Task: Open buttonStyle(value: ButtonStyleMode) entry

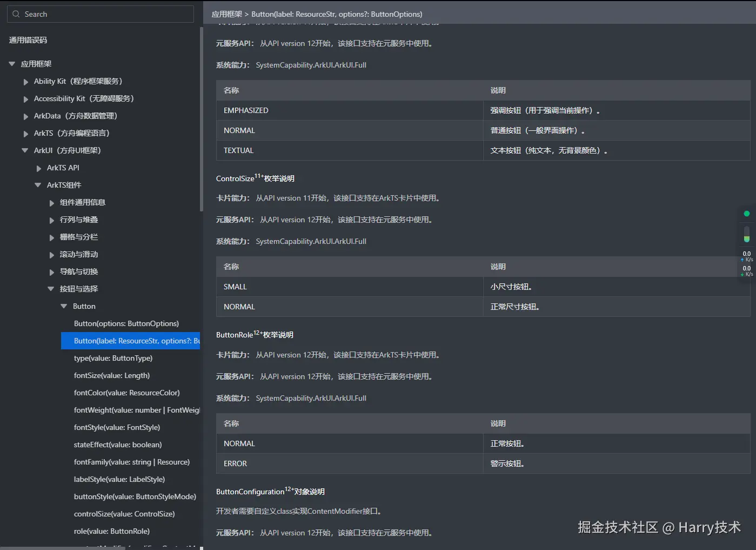Action: coord(135,496)
